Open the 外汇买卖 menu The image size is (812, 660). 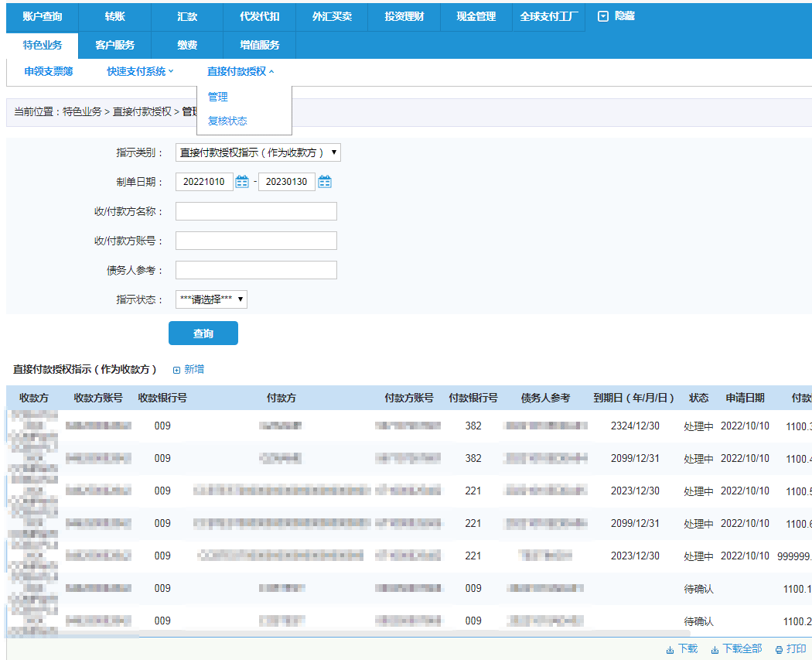[x=332, y=16]
